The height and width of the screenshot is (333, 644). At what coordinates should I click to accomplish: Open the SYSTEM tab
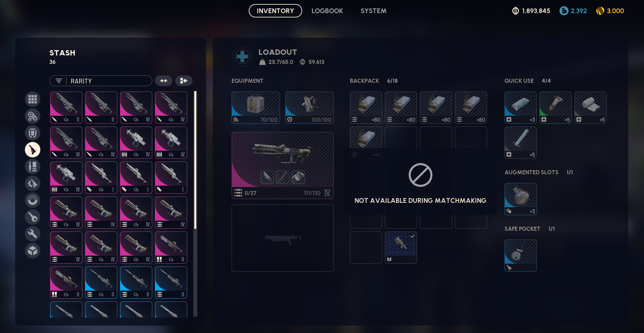tap(373, 11)
